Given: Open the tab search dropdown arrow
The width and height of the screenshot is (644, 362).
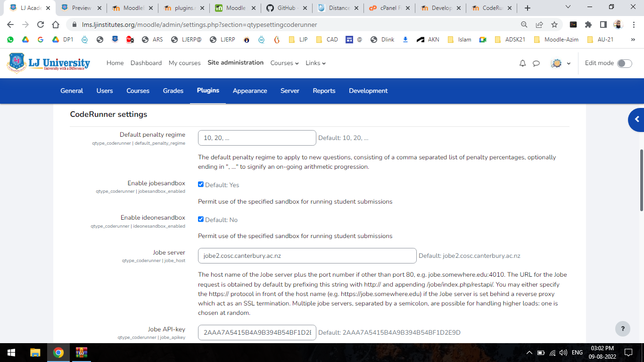Looking at the screenshot, I should [x=568, y=7].
